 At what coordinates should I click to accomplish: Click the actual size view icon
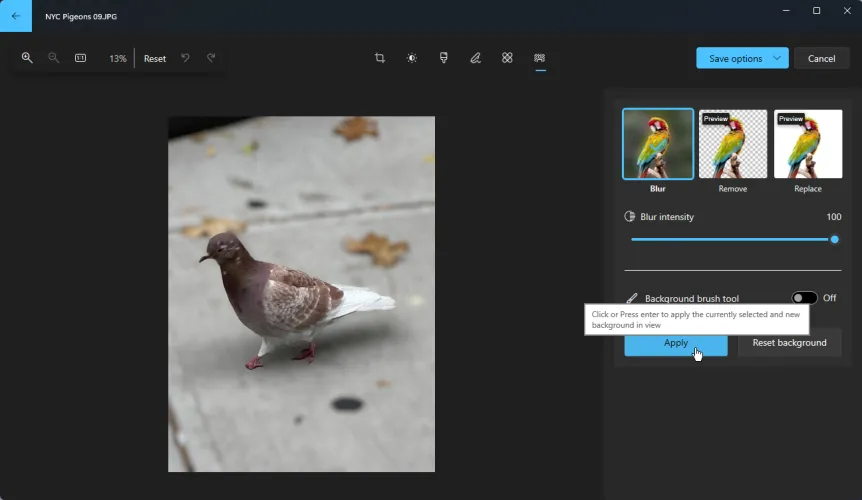click(x=80, y=58)
